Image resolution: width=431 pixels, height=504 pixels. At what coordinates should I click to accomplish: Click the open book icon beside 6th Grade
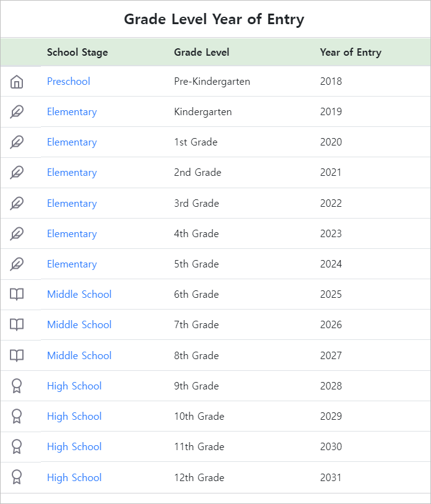[17, 295]
